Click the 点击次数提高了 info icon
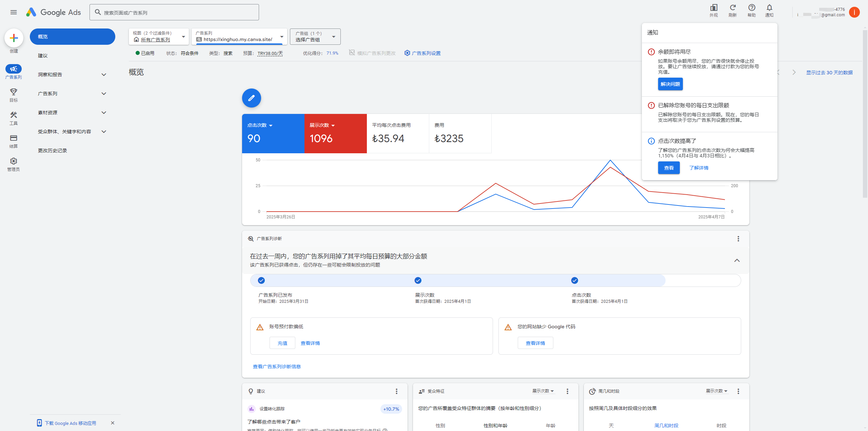 tap(651, 141)
